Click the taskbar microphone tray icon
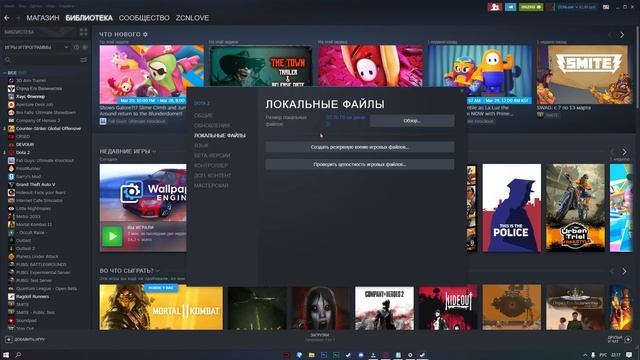This screenshot has width=640, height=360. 593,355
